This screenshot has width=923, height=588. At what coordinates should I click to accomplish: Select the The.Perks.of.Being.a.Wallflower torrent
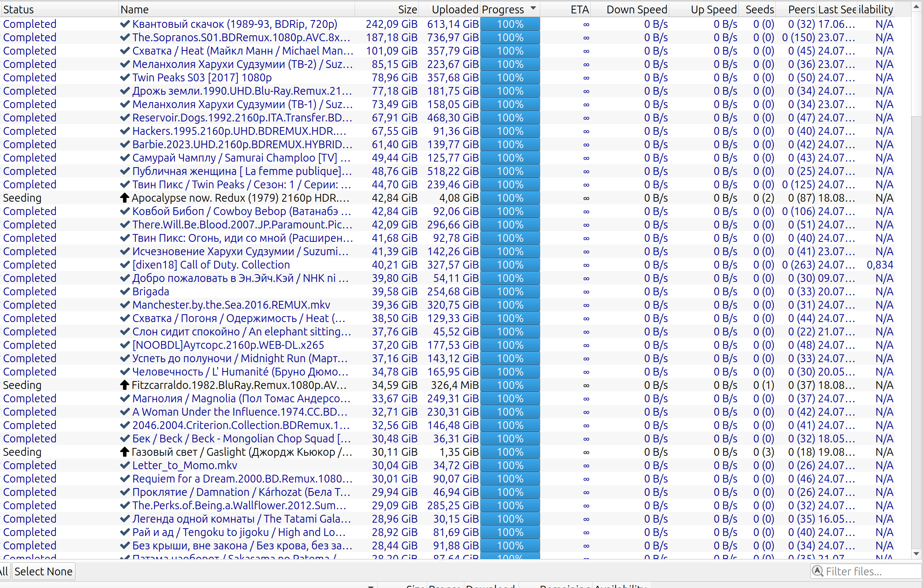pos(239,505)
